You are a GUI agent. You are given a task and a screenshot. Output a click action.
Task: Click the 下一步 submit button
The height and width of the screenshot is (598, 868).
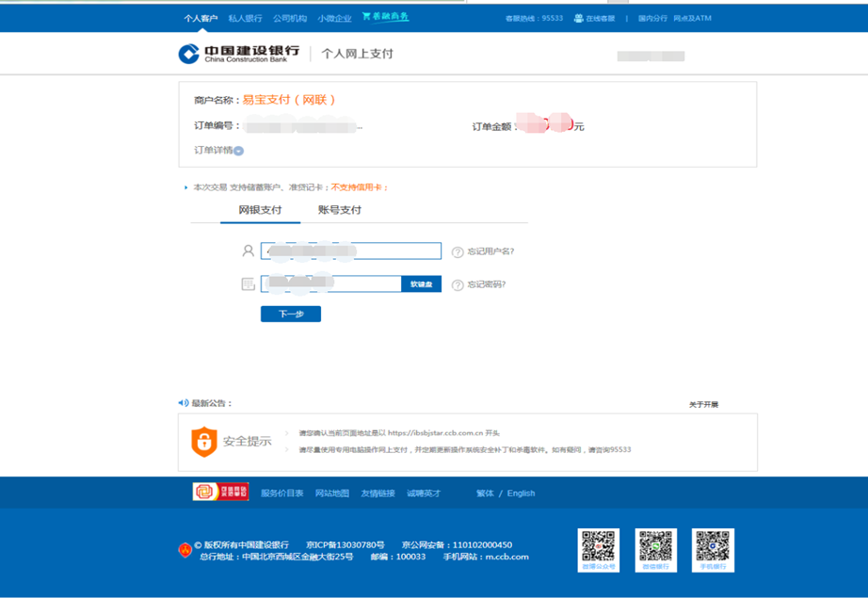pos(290,314)
